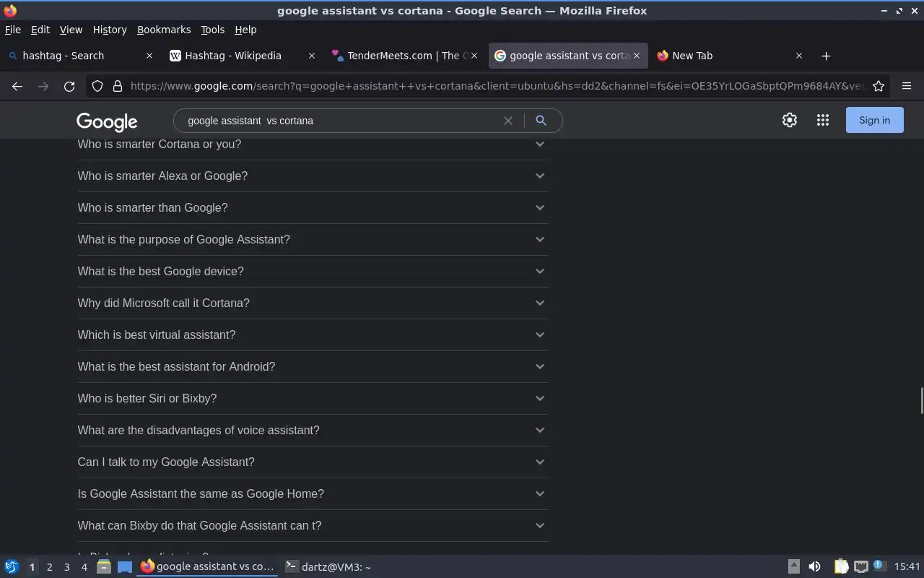The width and height of the screenshot is (924, 578).
Task: Switch to workspace 3 in taskbar
Action: coord(66,567)
